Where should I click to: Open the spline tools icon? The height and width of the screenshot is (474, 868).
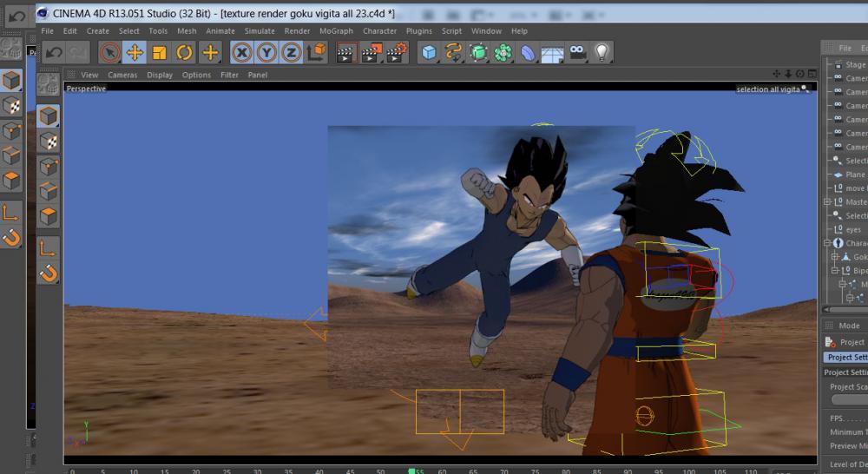(x=453, y=53)
